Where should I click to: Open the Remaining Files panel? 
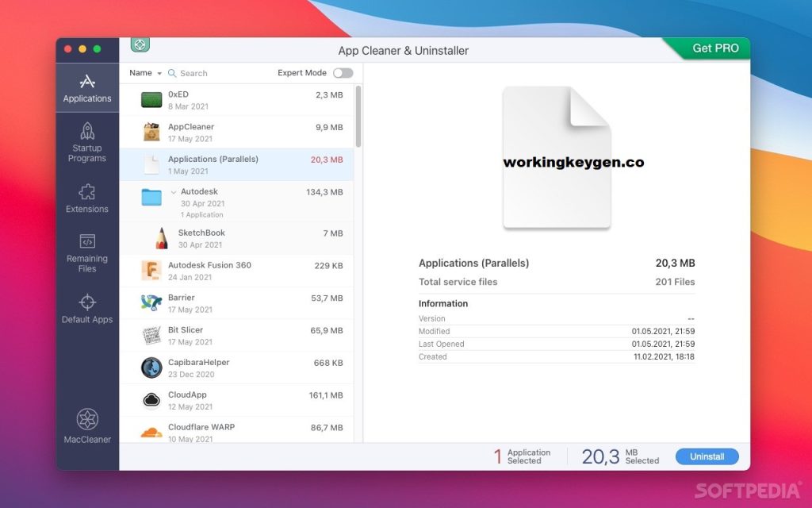[87, 252]
